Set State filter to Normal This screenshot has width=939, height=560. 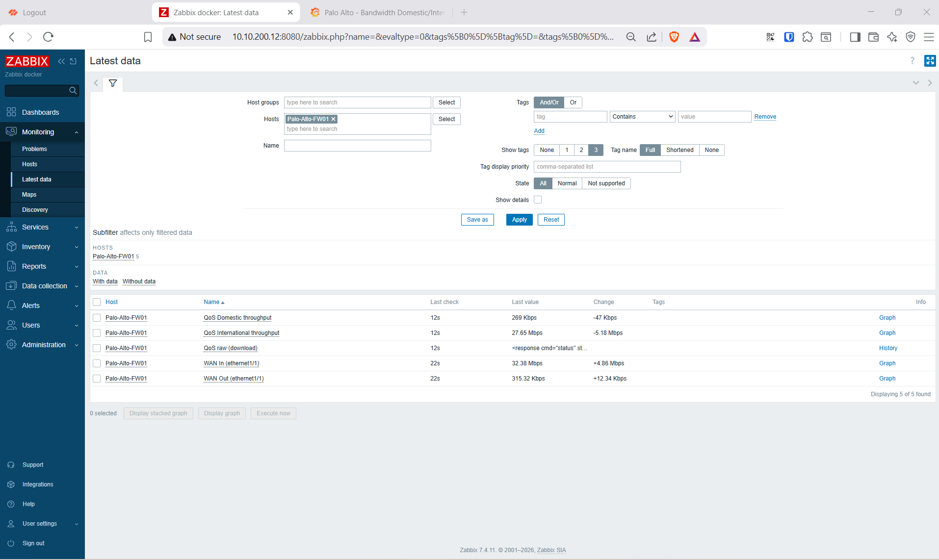pyautogui.click(x=567, y=183)
